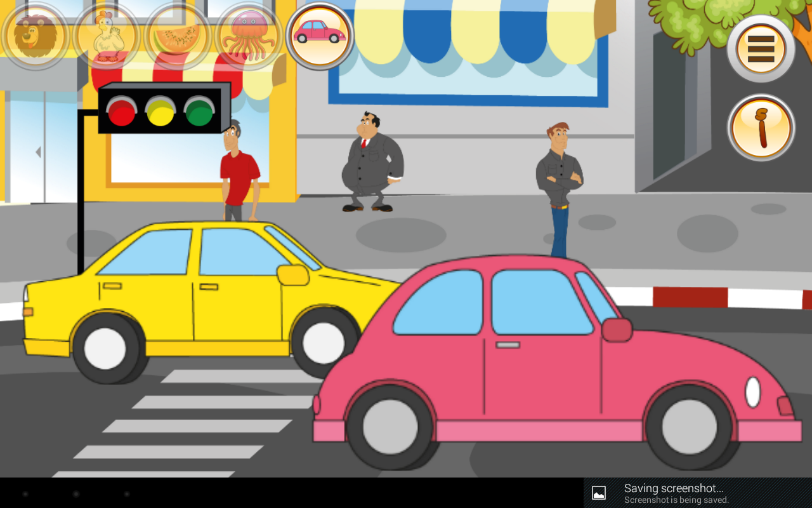The image size is (812, 508).
Task: Open the hamburger menu button
Action: click(x=761, y=49)
